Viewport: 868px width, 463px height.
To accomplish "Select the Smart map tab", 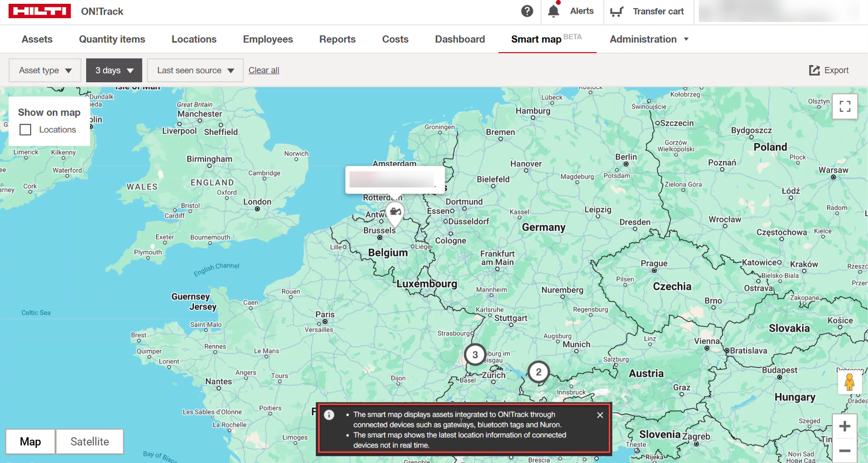I will point(546,39).
